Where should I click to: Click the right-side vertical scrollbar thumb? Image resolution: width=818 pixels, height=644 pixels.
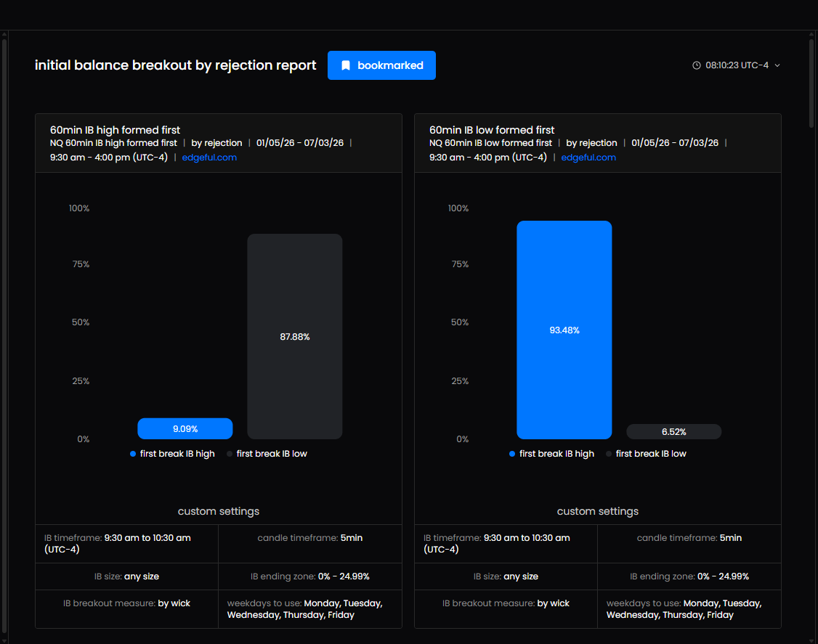pos(811,82)
